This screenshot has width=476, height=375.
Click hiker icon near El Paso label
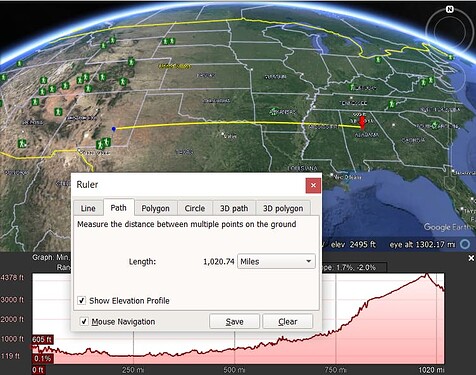click(100, 144)
